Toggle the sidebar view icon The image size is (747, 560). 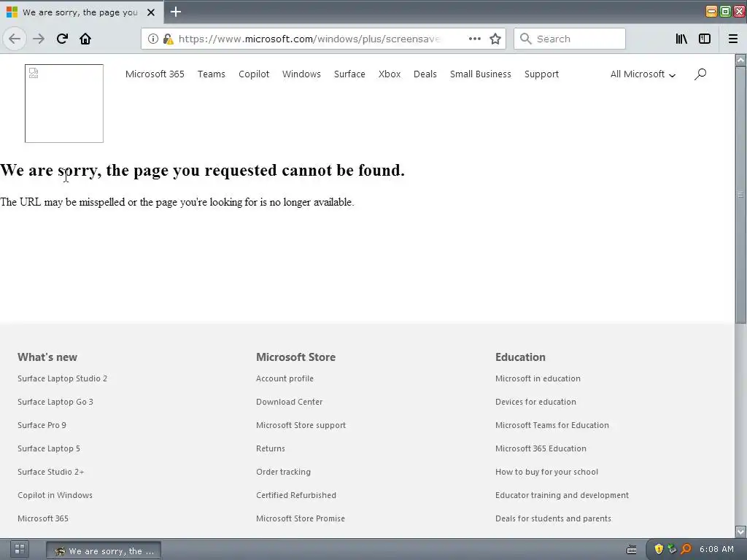pyautogui.click(x=705, y=39)
